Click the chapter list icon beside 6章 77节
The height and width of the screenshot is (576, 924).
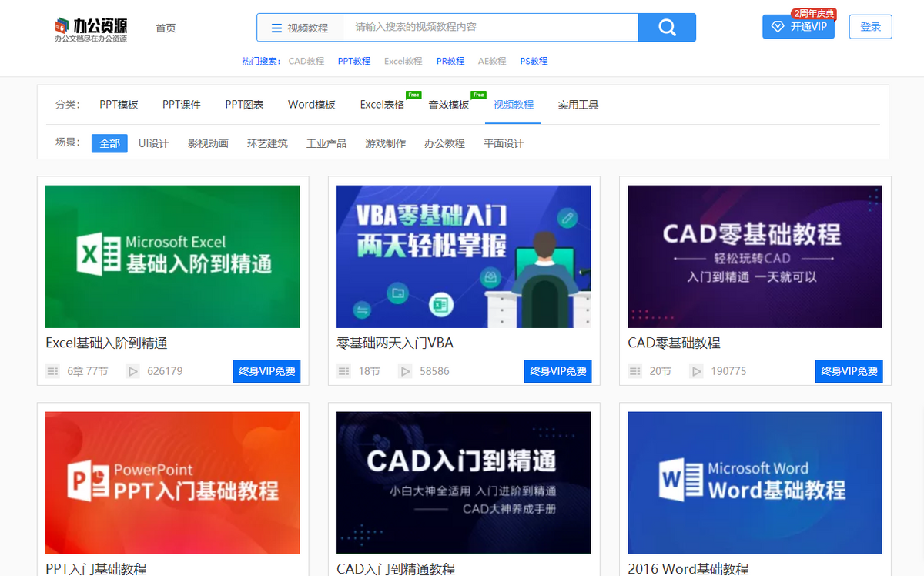click(52, 371)
